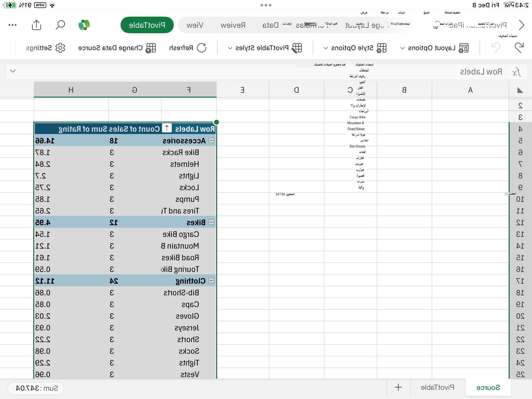
Task: Select the Accessories total cell "14.66"
Action: pyautogui.click(x=71, y=141)
